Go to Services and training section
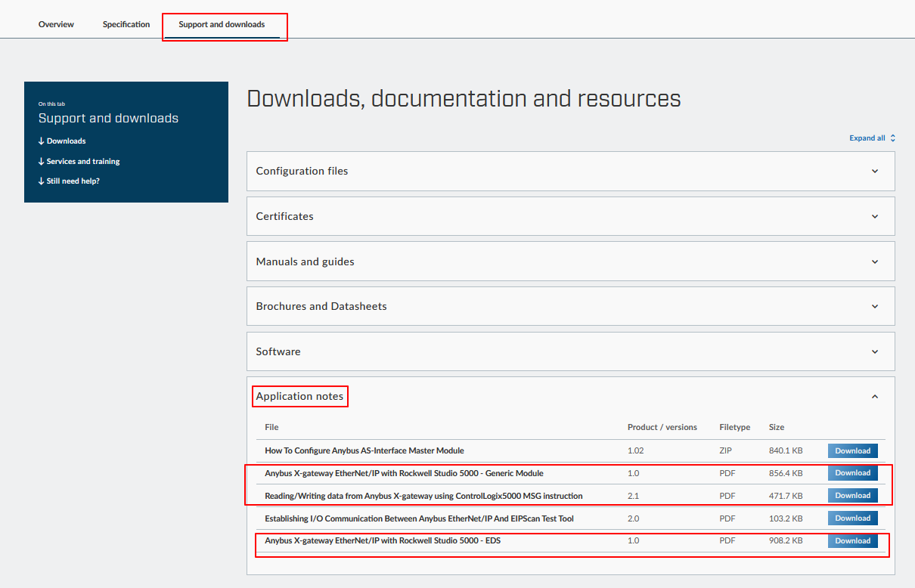The width and height of the screenshot is (915, 588). click(79, 161)
